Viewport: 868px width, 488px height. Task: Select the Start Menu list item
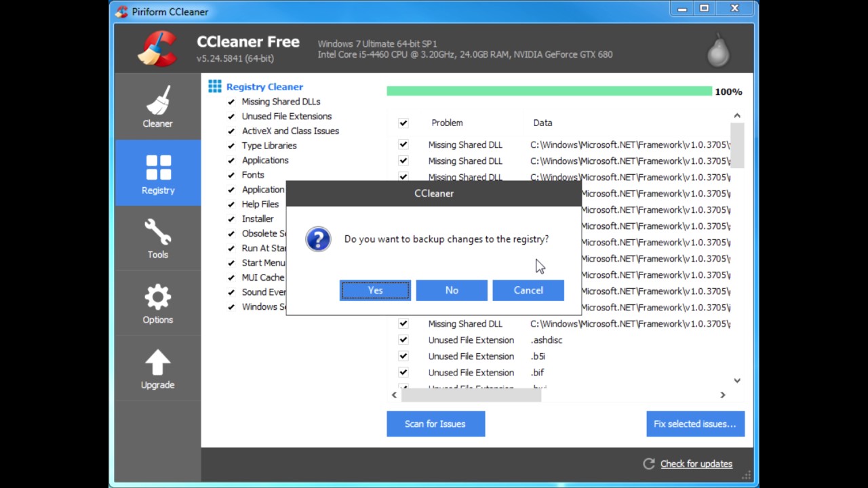264,263
